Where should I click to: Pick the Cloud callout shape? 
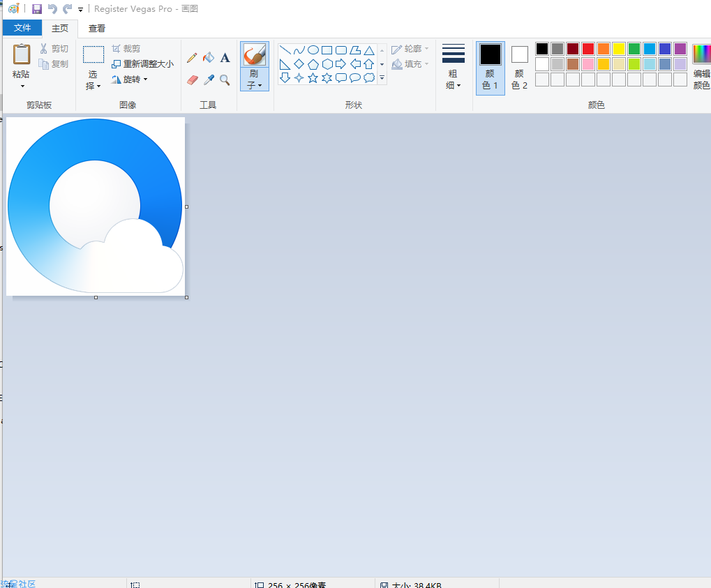(x=369, y=78)
